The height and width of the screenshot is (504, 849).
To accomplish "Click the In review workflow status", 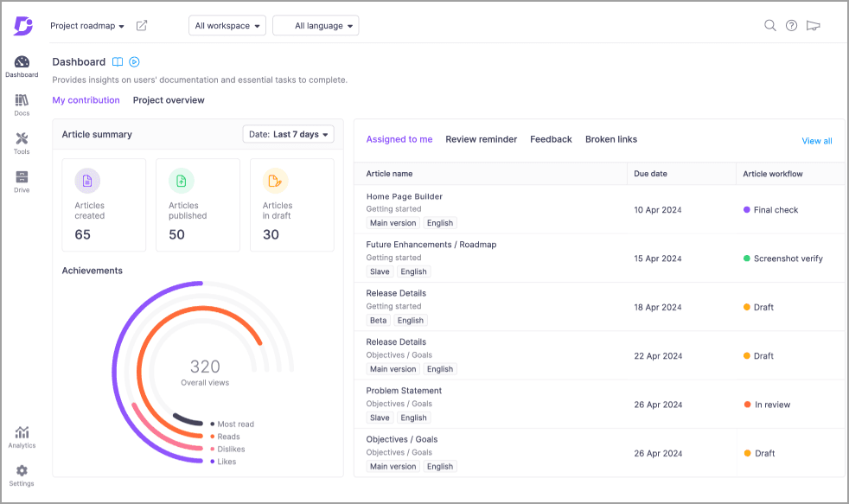I will 767,405.
